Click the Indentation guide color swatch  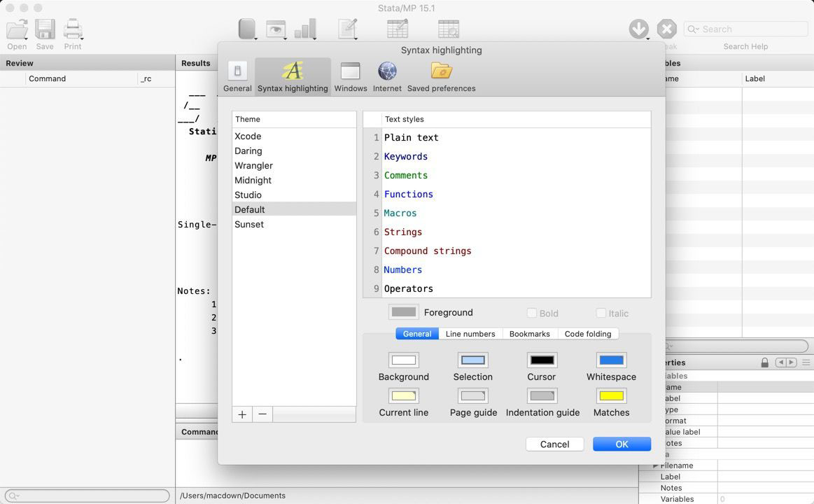tap(542, 396)
